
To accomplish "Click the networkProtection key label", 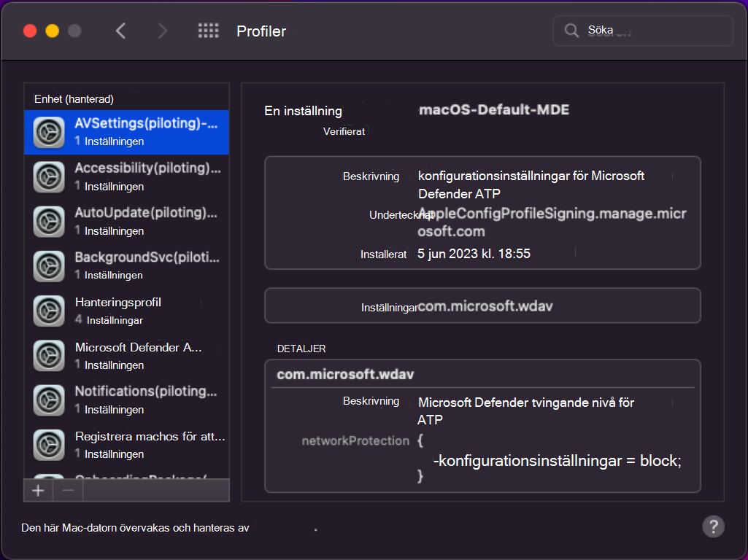I will coord(355,441).
